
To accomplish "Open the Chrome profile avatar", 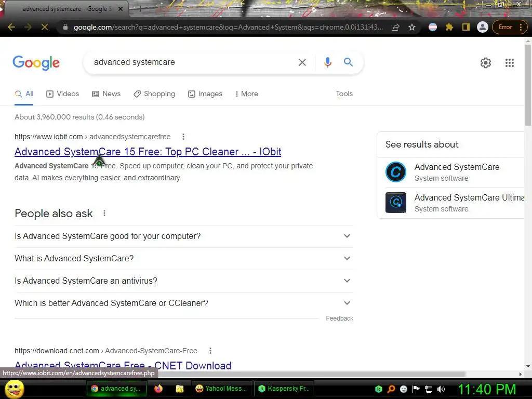I will [483, 27].
